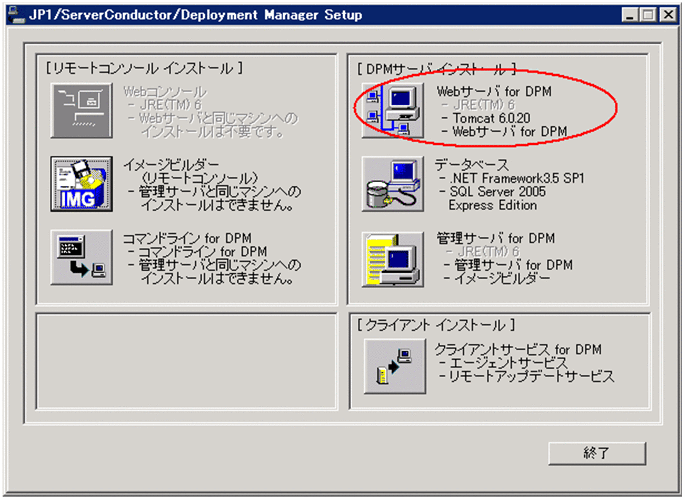Click the disabled maximize button
Viewport: 685px width, 500px height.
point(648,15)
